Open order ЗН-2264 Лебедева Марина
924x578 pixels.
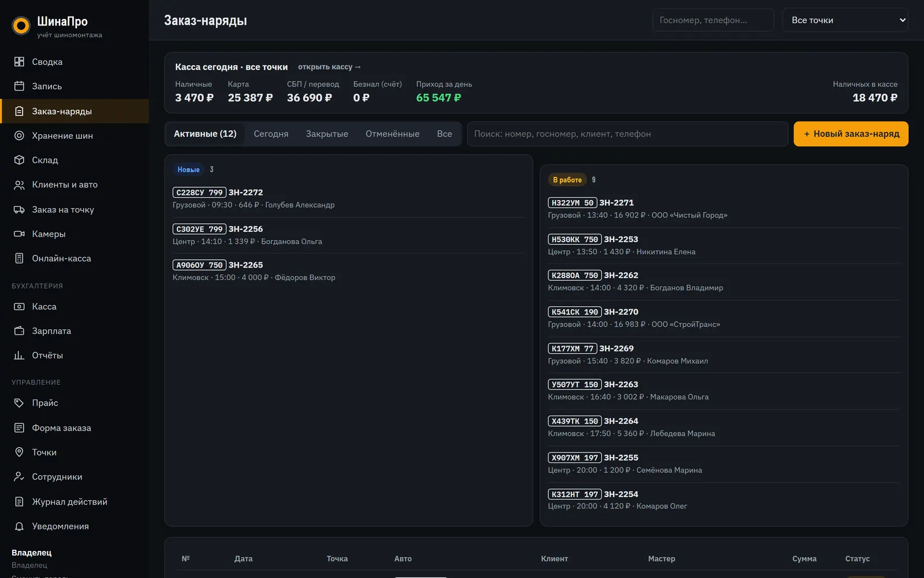pyautogui.click(x=724, y=427)
